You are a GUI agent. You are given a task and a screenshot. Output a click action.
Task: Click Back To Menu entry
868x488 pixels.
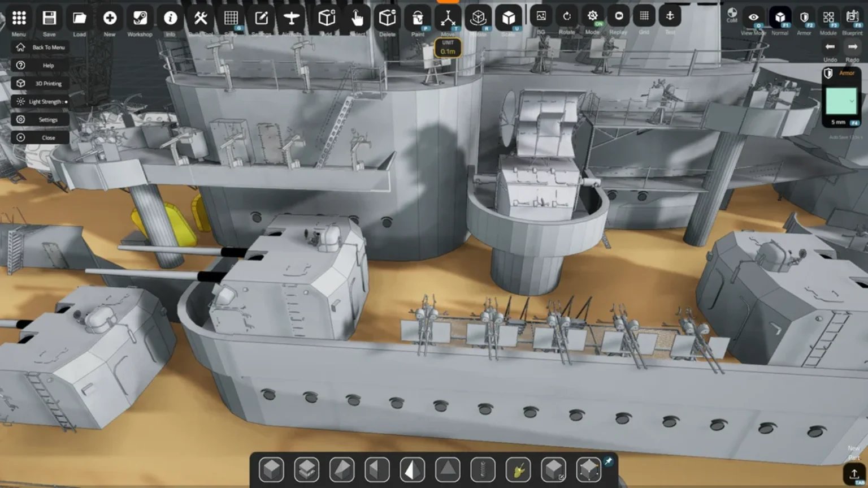coord(41,47)
